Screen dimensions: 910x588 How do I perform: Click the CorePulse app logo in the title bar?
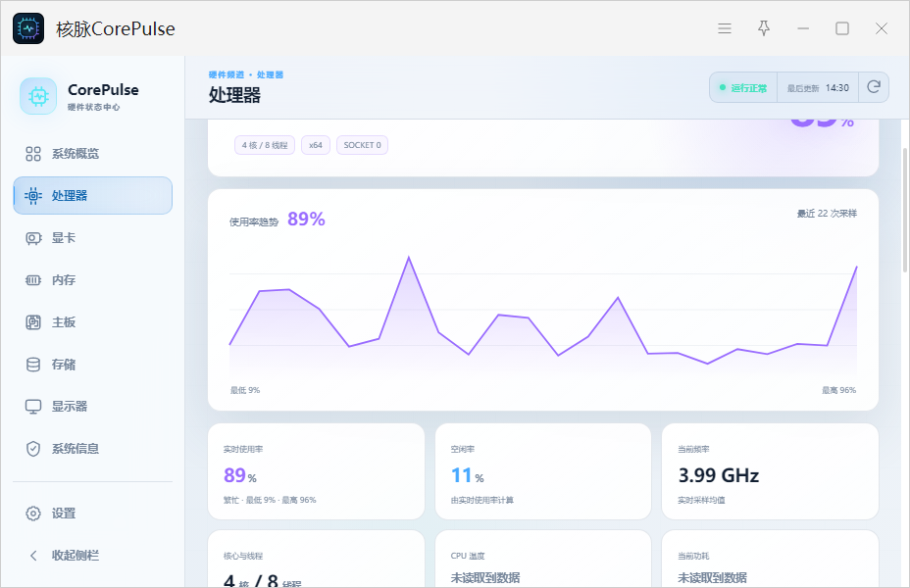point(28,28)
